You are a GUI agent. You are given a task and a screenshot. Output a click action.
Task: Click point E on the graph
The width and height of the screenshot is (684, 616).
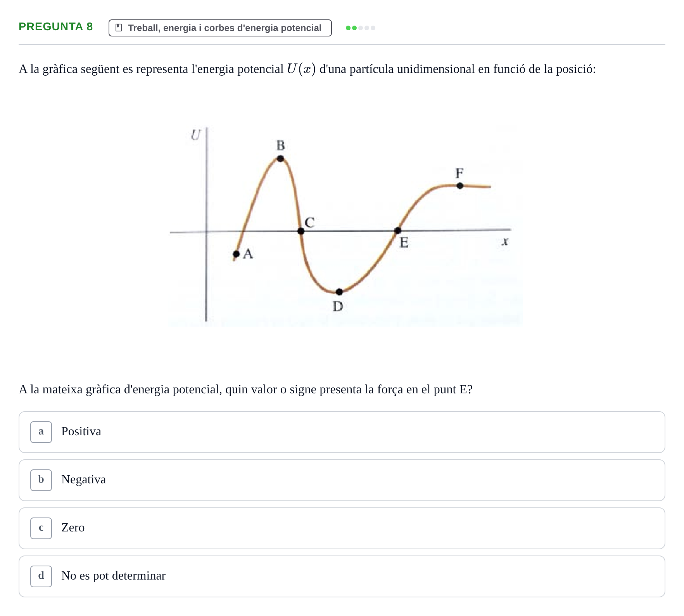(x=397, y=230)
